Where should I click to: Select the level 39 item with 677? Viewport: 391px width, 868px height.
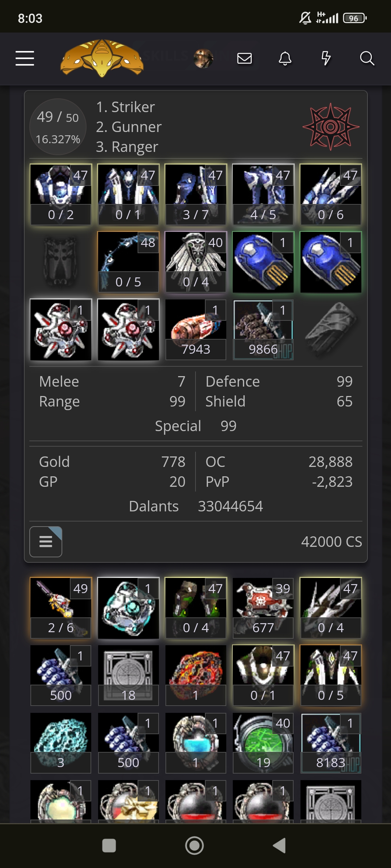(x=263, y=608)
